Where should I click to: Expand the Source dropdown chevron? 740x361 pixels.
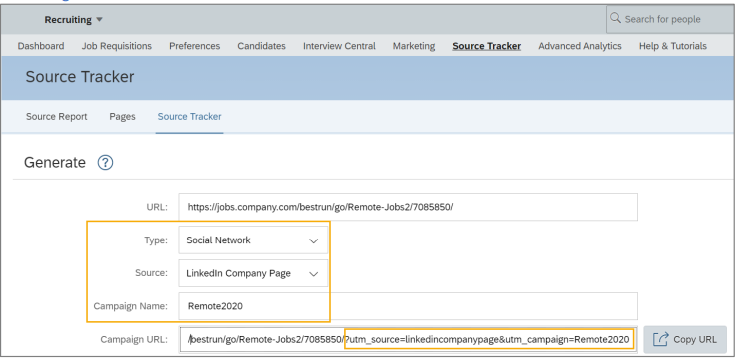313,274
